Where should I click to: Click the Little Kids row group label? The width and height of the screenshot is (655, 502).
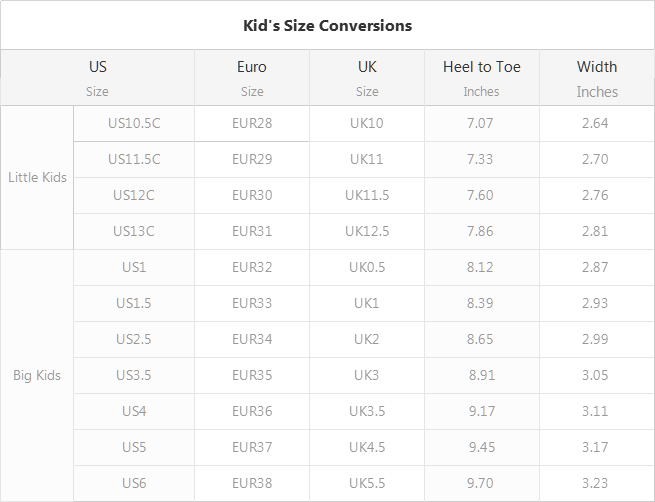point(37,177)
